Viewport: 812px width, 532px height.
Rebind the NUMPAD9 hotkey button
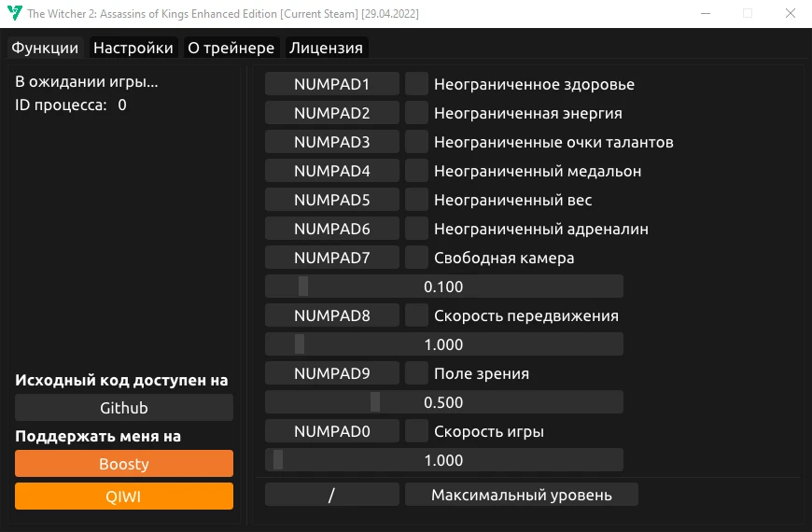332,373
